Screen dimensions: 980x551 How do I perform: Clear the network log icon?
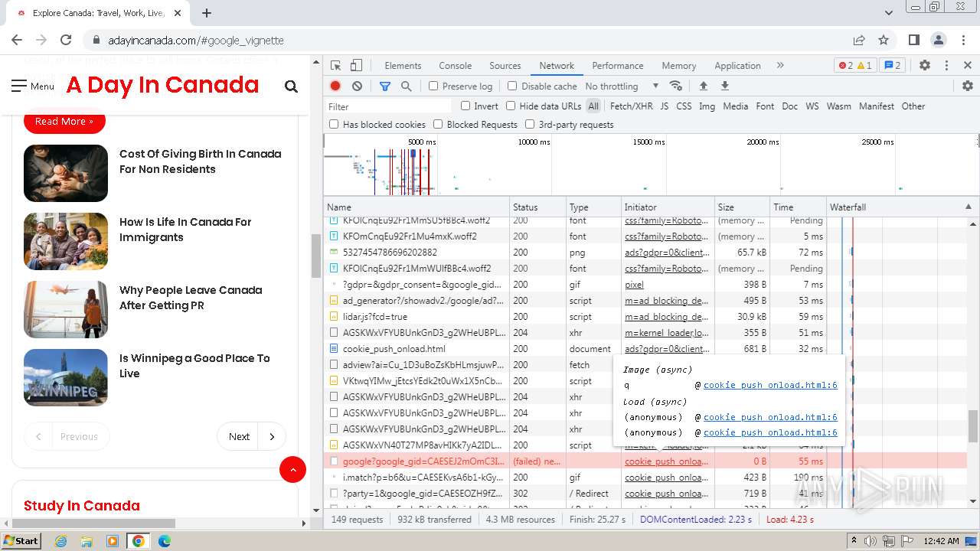click(x=357, y=86)
